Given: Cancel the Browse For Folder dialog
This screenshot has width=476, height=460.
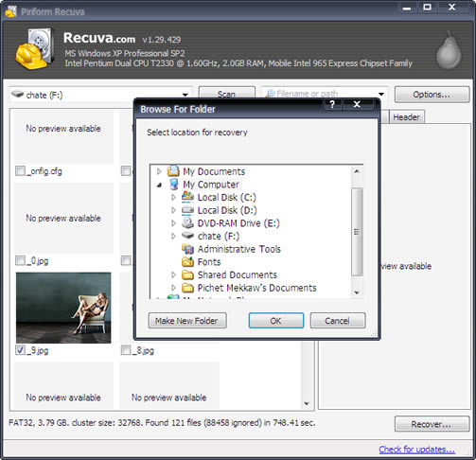Looking at the screenshot, I should pos(338,321).
